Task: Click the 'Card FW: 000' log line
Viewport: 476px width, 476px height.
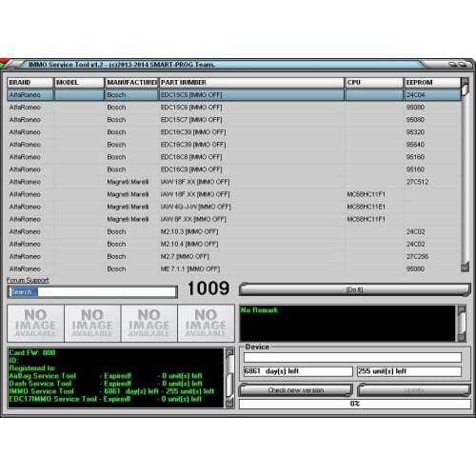Action: pyautogui.click(x=32, y=353)
